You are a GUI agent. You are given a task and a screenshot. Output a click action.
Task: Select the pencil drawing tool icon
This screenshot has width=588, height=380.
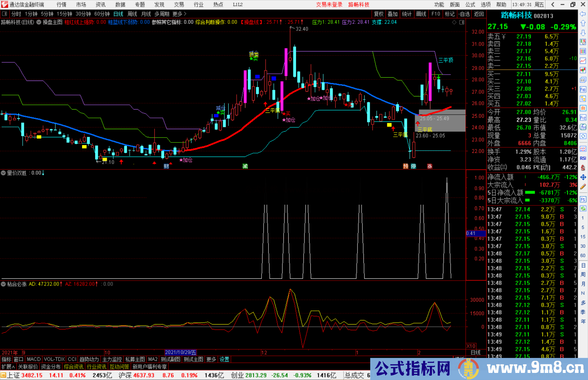(x=583, y=187)
